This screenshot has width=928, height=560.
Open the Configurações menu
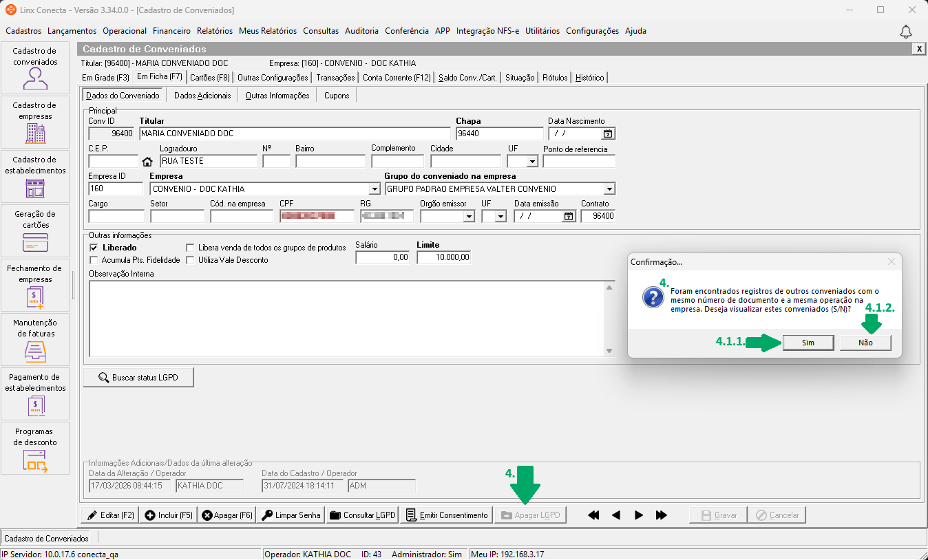(x=592, y=31)
